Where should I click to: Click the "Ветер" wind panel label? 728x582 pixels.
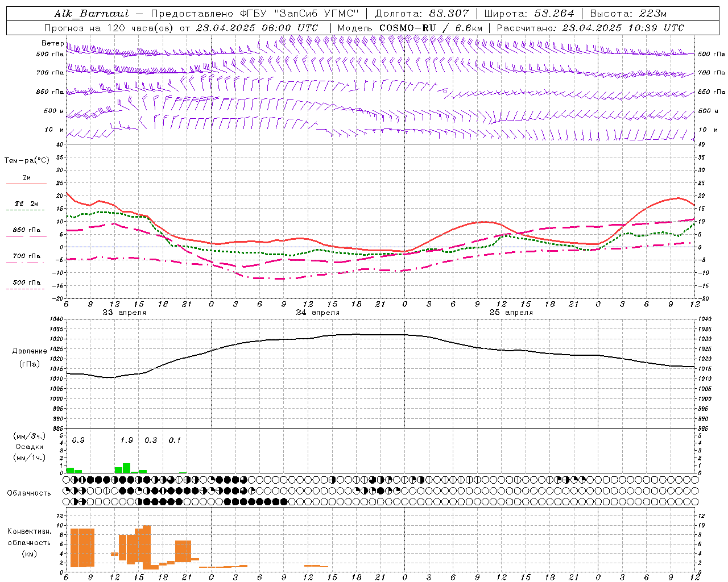[52, 43]
